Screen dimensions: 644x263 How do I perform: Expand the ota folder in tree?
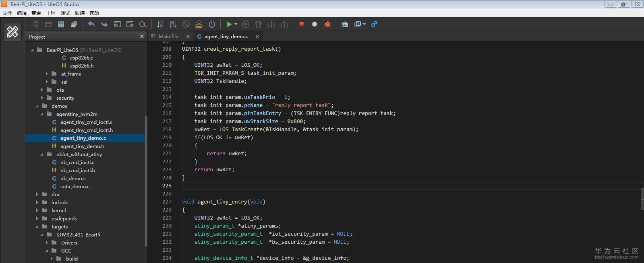click(x=42, y=90)
